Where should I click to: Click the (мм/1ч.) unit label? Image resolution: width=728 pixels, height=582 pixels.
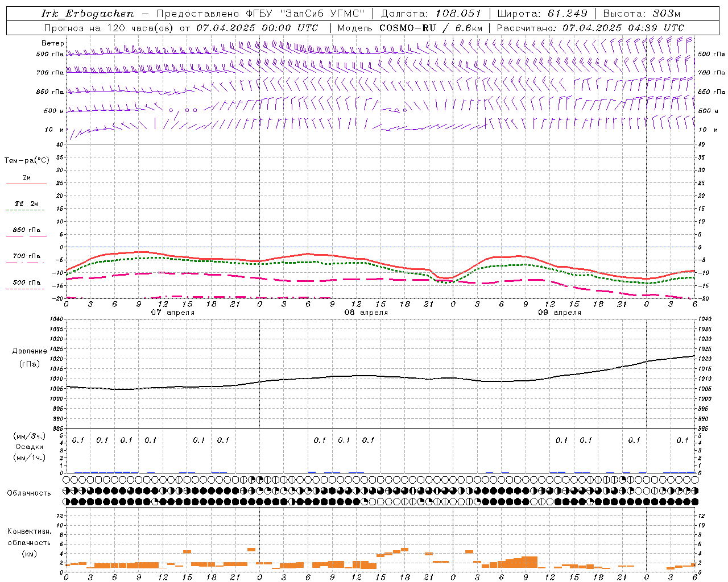coord(30,458)
